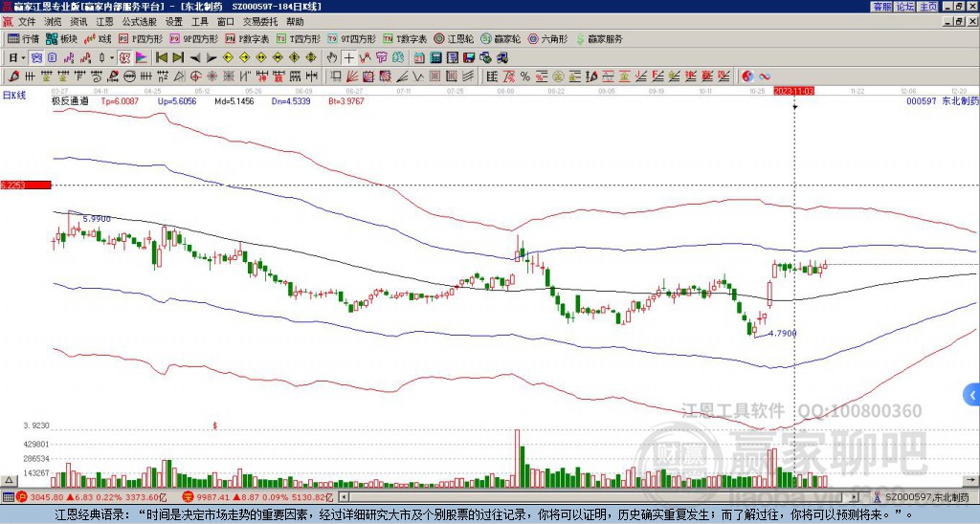Click the red 2023-11-03 date marker
980x524 pixels.
pos(793,91)
